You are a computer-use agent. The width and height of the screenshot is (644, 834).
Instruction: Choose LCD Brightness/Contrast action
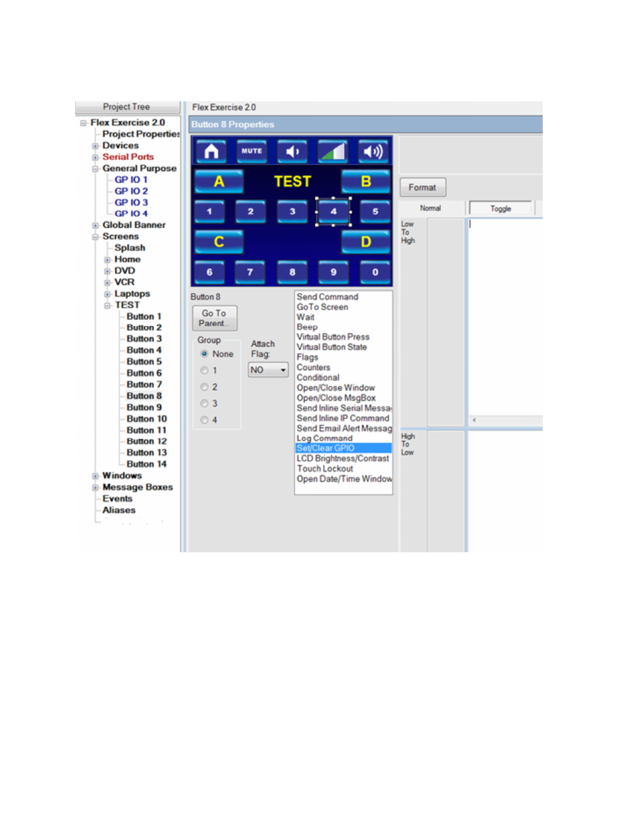point(344,458)
